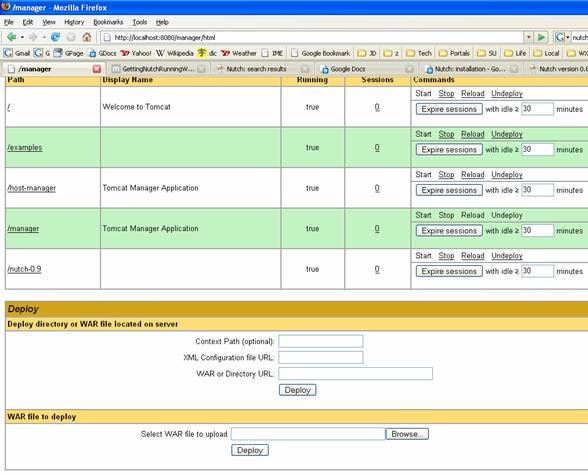Screen dimensions: 588x474
Task: Click the browser address bar
Action: (x=313, y=38)
